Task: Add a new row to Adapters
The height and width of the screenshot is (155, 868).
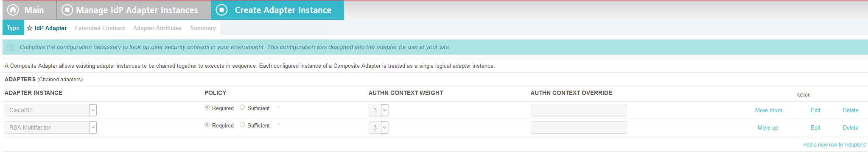Action: (835, 144)
